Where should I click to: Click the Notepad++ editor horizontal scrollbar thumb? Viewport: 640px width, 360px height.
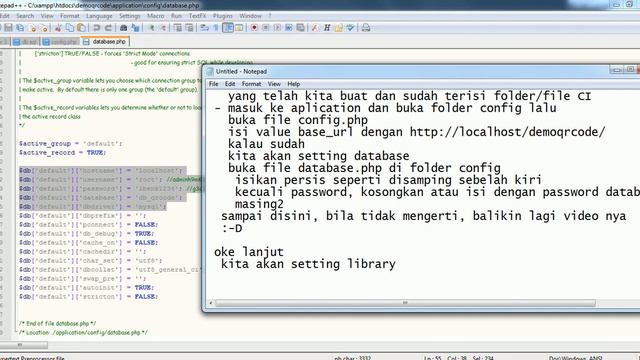(24, 345)
